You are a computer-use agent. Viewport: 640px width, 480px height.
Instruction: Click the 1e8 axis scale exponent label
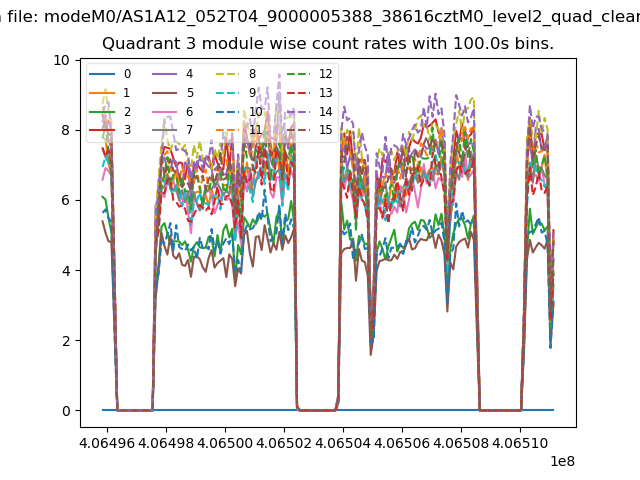562,461
